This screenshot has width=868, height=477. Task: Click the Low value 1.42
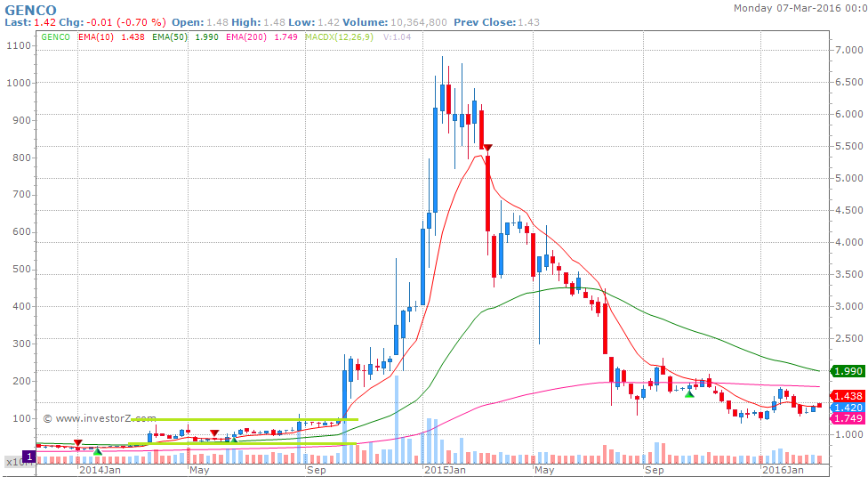(328, 23)
